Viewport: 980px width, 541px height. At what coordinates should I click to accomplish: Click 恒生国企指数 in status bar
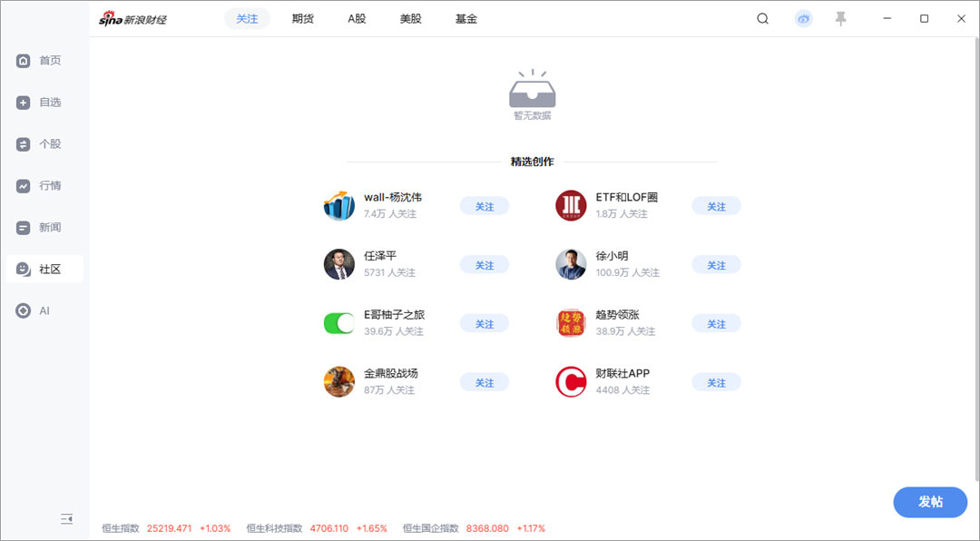pos(431,528)
